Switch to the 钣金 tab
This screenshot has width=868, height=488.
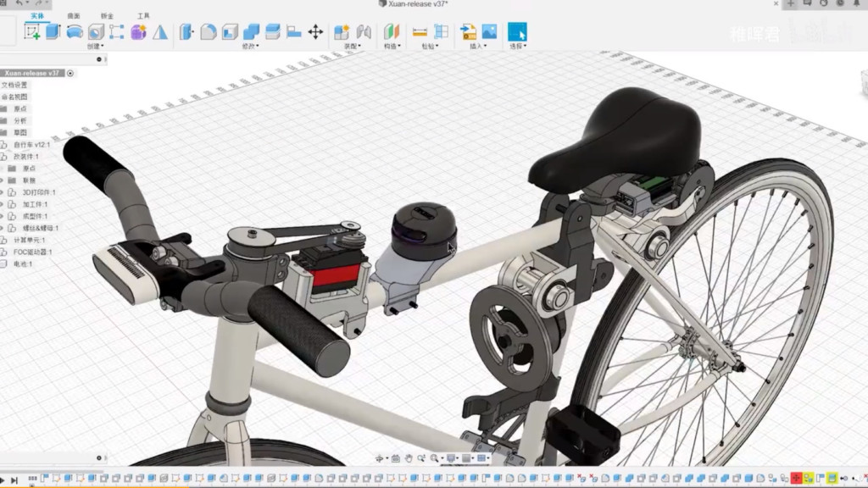[x=108, y=16]
